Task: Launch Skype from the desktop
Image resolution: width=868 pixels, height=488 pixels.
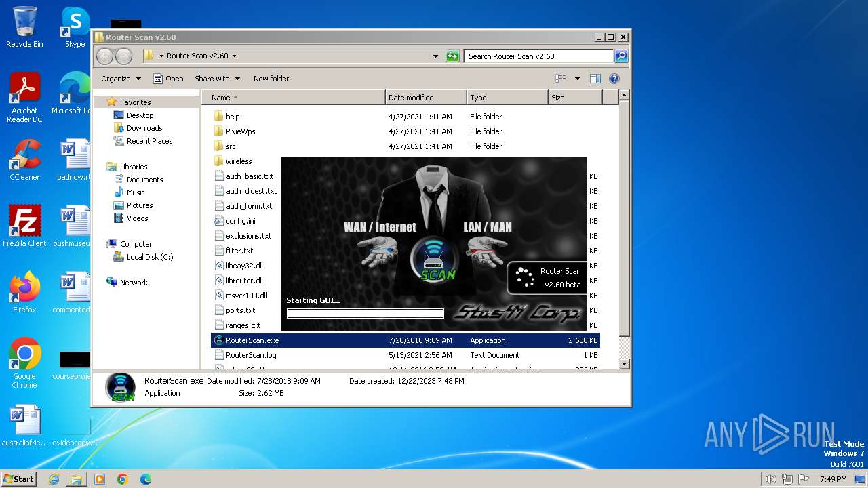Action: tap(75, 27)
